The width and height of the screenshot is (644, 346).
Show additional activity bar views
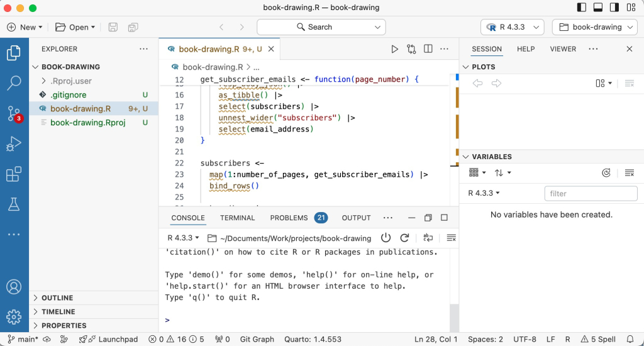[14, 234]
